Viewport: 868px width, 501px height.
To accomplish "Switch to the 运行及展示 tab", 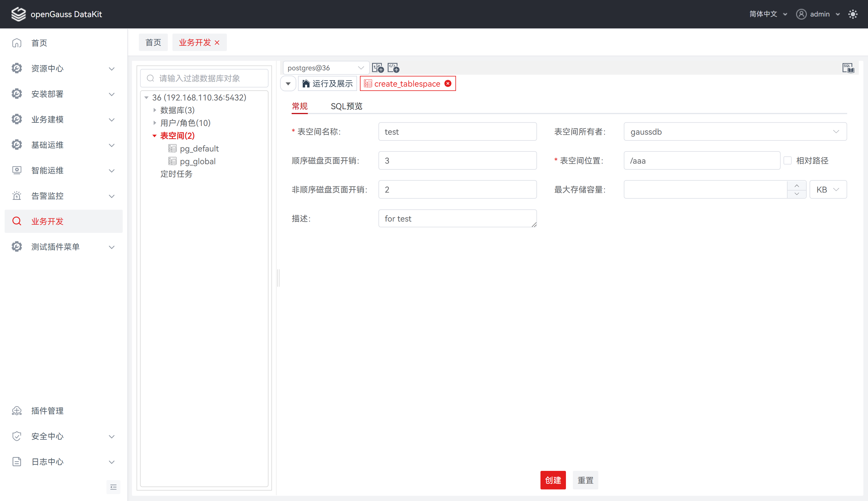I will tap(327, 84).
